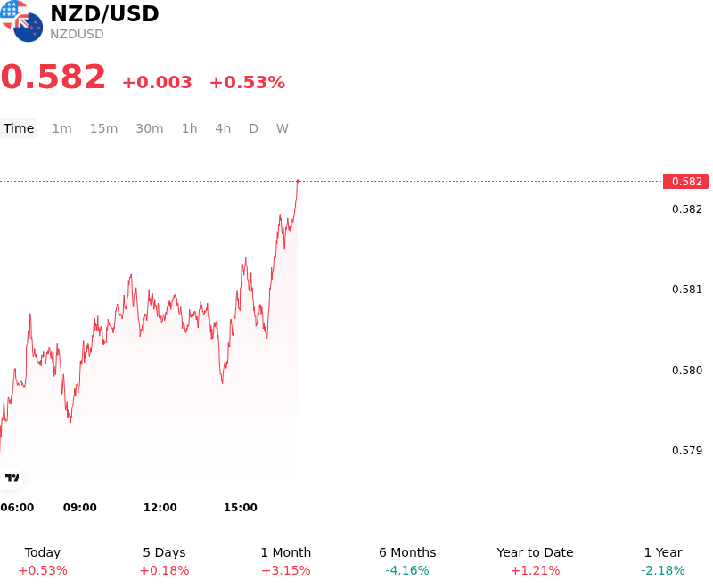Switch to the 15m interval

[103, 128]
